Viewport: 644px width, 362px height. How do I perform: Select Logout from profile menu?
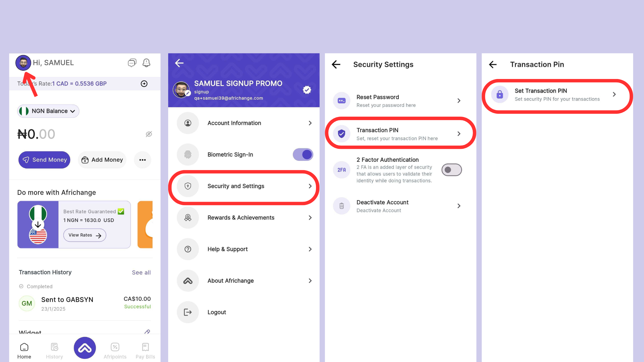click(244, 312)
